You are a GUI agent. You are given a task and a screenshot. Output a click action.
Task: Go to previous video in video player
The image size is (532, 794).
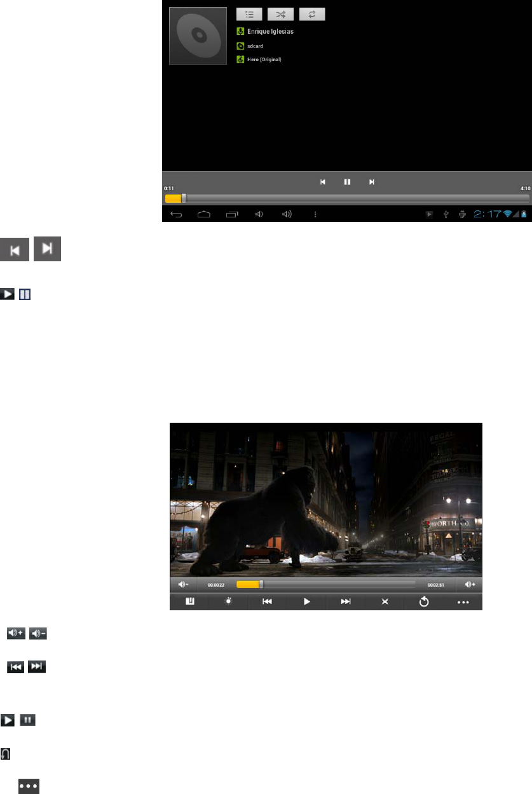pyautogui.click(x=268, y=601)
